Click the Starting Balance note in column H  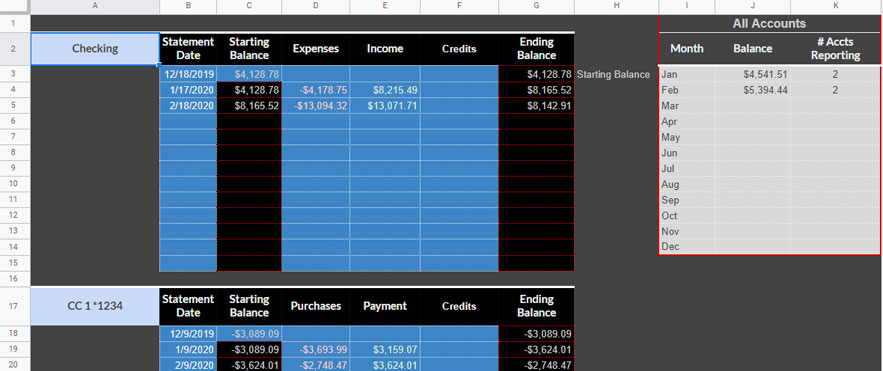pyautogui.click(x=613, y=74)
